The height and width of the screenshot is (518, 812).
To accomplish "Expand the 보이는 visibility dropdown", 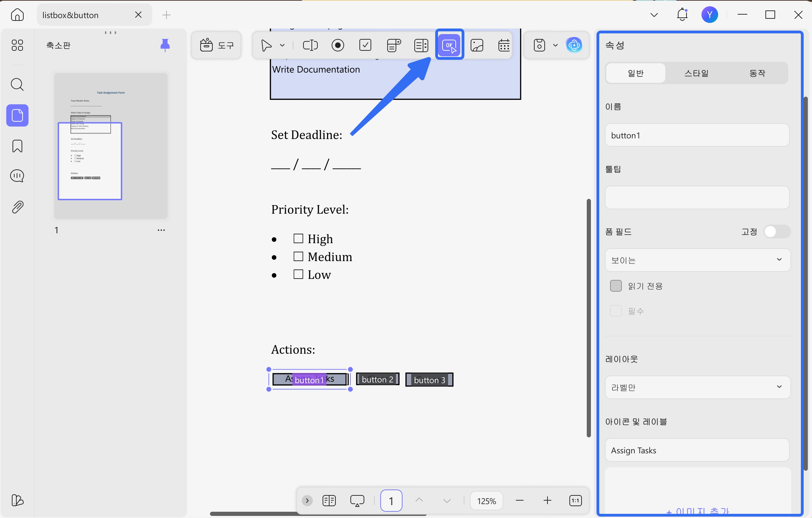I will [x=697, y=260].
